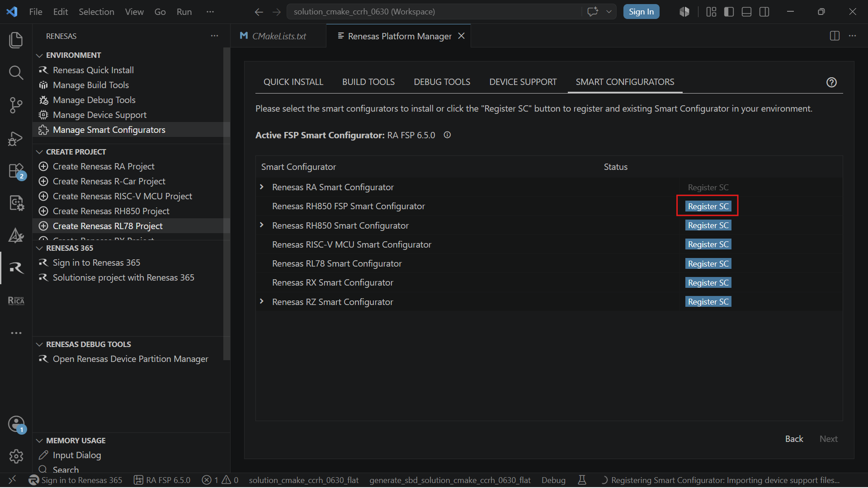Select Create Renesas RH850 Project
This screenshot has width=868, height=488.
(111, 211)
